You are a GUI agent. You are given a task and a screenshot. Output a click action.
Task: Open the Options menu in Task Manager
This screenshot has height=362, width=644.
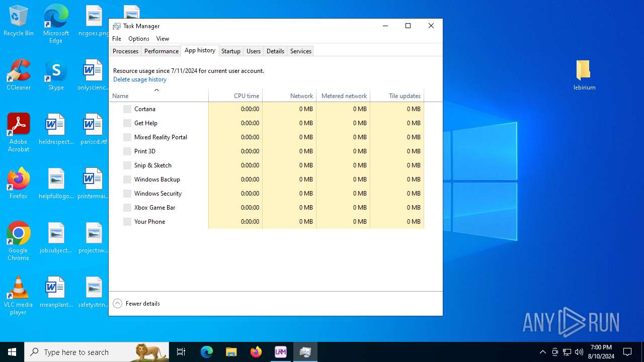coord(139,39)
